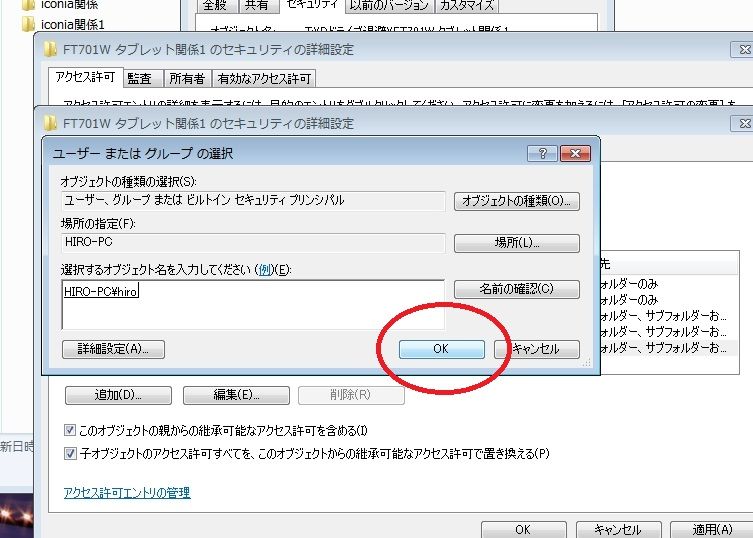Select the カスタマイズ tab in properties window
The width and height of the screenshot is (753, 538).
point(467,5)
